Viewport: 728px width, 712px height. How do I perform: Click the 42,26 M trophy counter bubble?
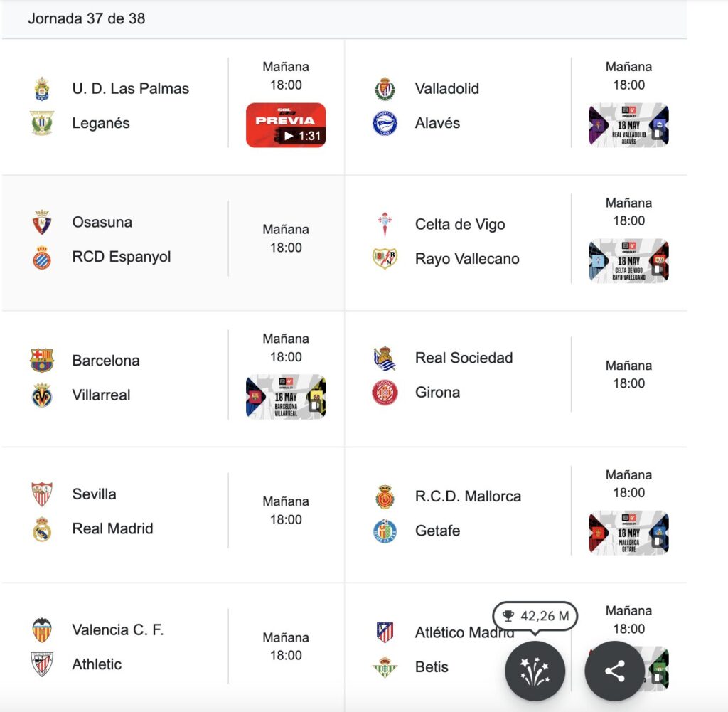click(x=535, y=616)
